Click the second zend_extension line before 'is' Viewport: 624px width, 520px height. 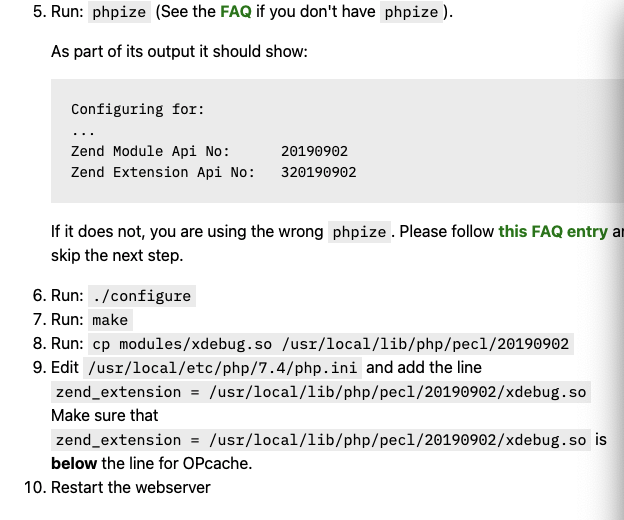pyautogui.click(x=321, y=440)
